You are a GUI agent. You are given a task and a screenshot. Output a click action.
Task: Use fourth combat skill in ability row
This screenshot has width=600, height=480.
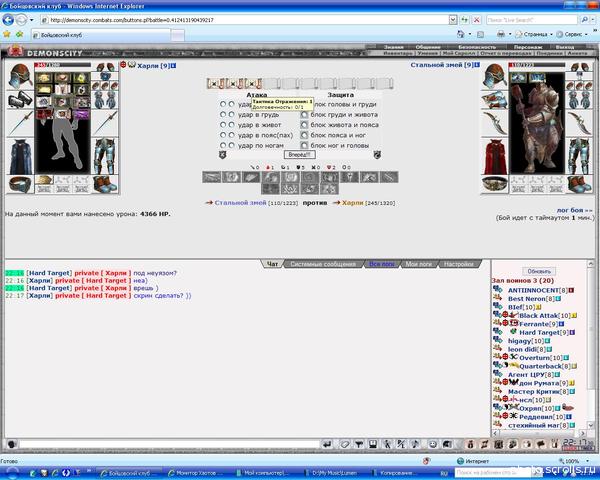tap(271, 177)
